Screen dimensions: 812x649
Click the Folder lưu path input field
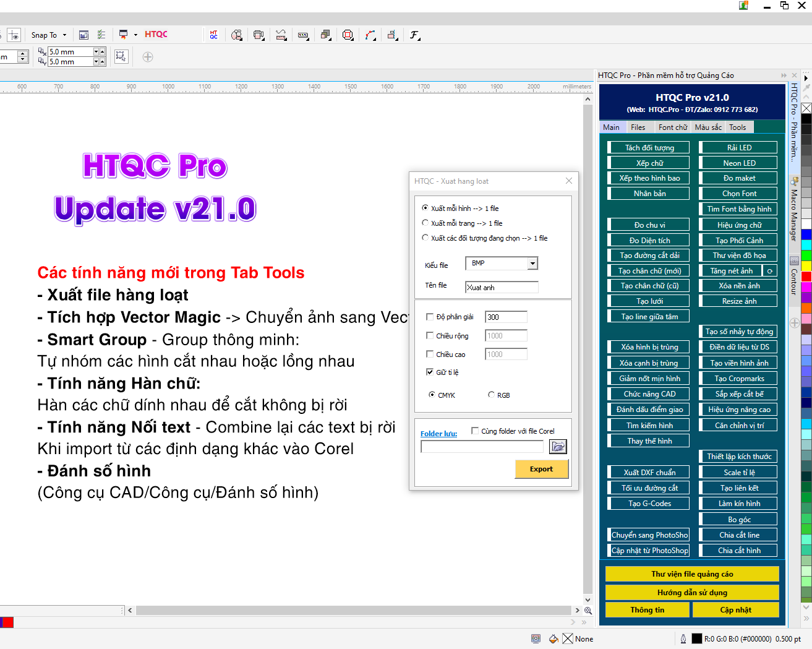pyautogui.click(x=482, y=446)
